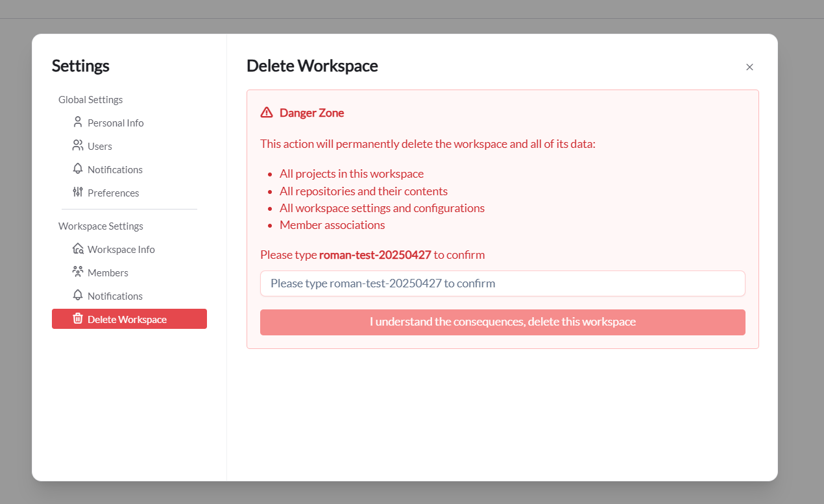Click the Workspace Settings section header
The height and width of the screenshot is (504, 824).
[x=101, y=226]
